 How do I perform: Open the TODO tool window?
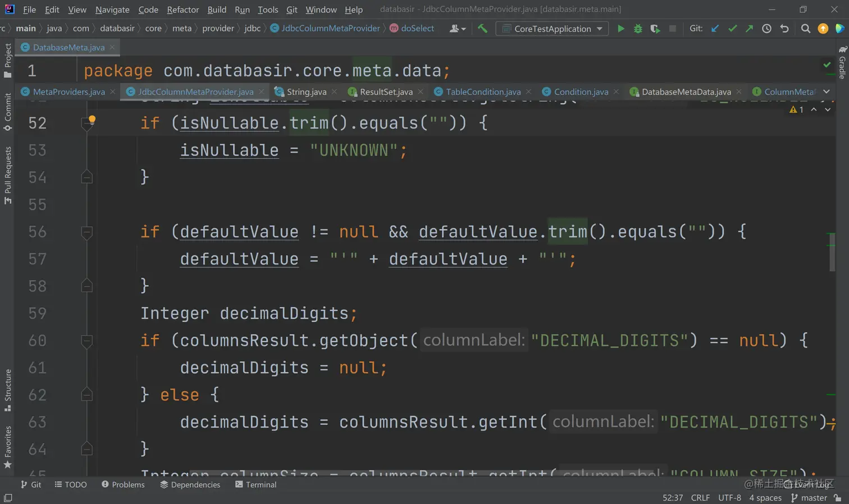click(71, 484)
